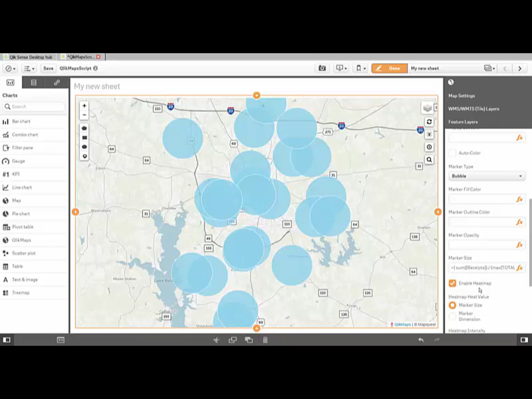Viewport: 532px width, 399px height.
Task: Select the circle drawing tool on map
Action: 84,147
